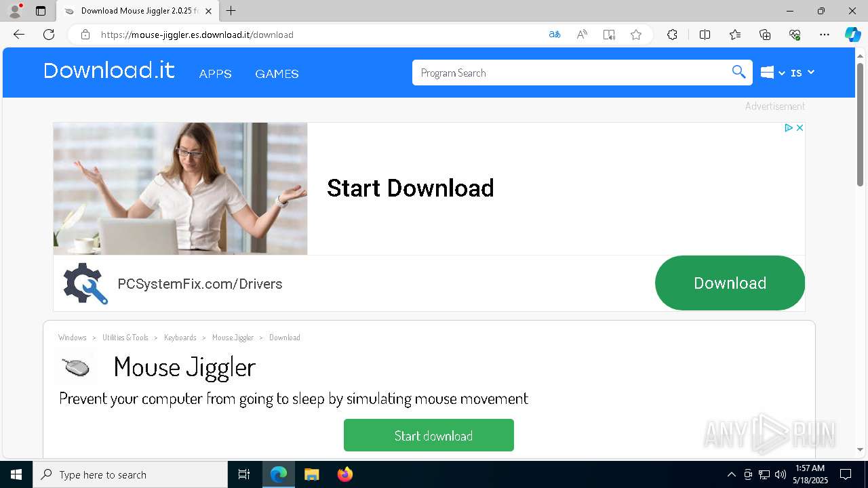Open the network tray icon

[764, 474]
